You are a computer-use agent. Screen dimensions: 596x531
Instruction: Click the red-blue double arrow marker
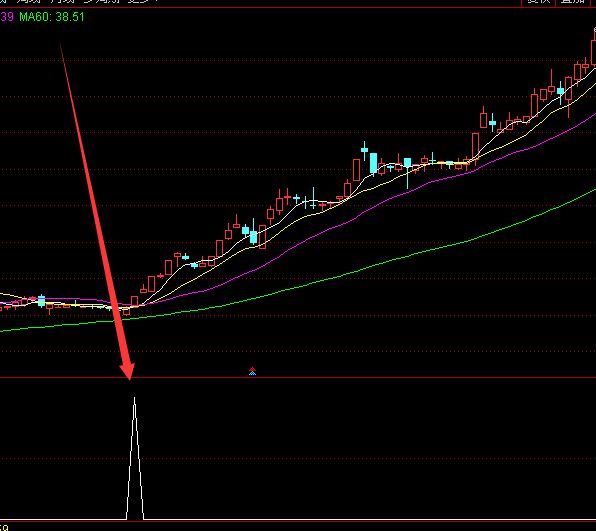[x=252, y=371]
